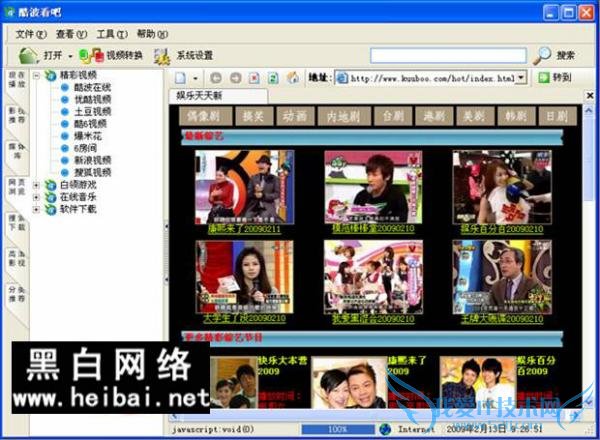Launch the 视频转换 video converter
The height and width of the screenshot is (440, 600).
coord(111,56)
